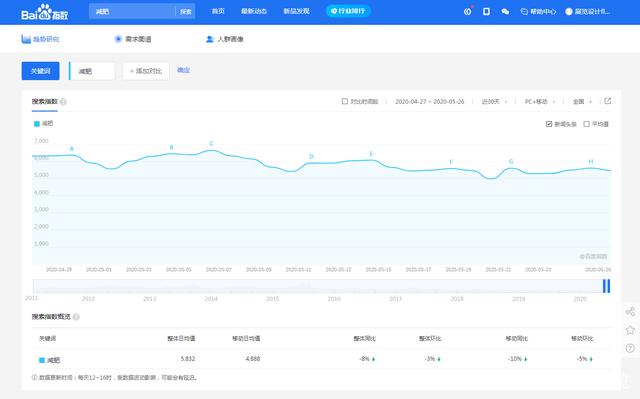Go to 首页 in top navigation
Image resolution: width=640 pixels, height=399 pixels.
pos(218,11)
